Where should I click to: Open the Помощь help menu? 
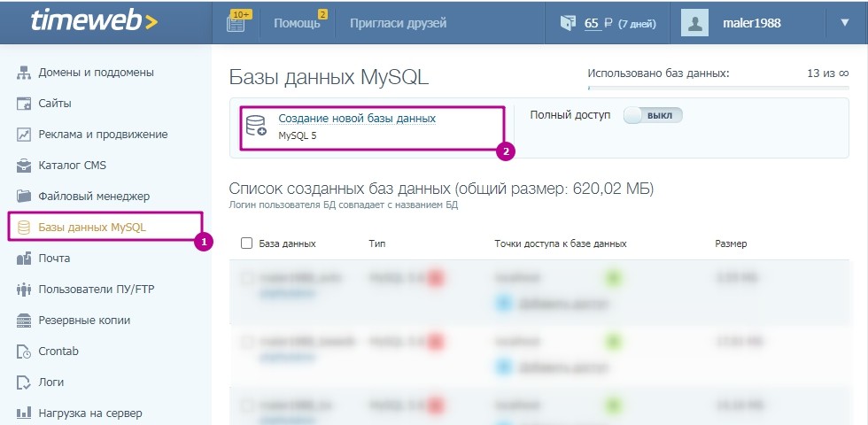coord(297,23)
